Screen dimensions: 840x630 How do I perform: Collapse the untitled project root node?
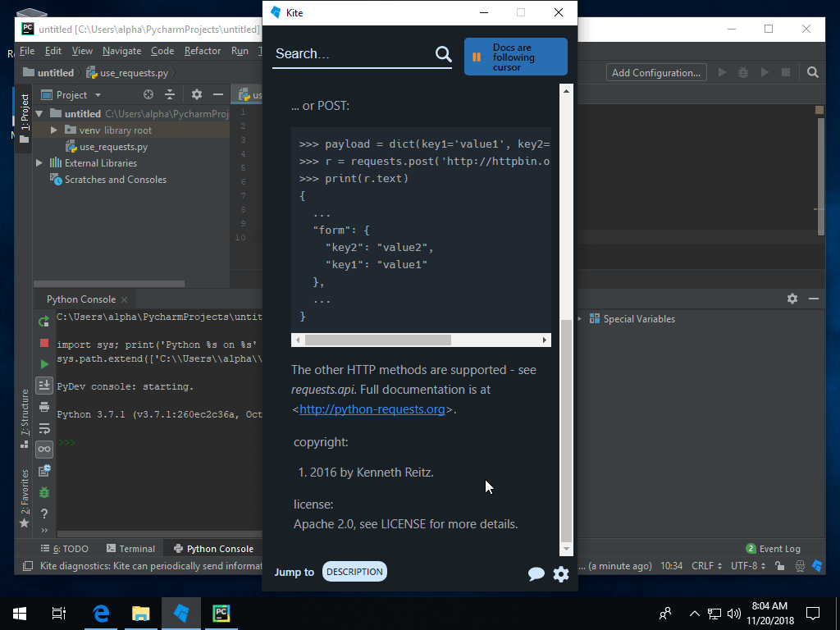(x=39, y=113)
